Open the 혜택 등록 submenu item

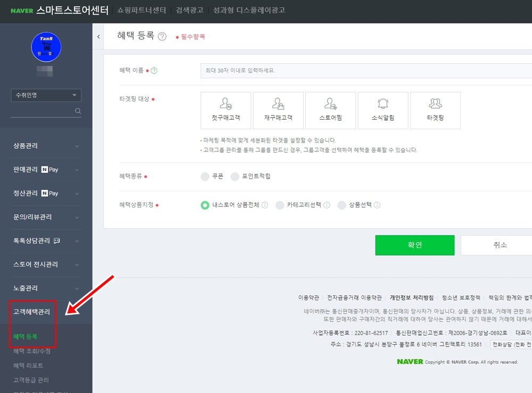pyautogui.click(x=26, y=337)
